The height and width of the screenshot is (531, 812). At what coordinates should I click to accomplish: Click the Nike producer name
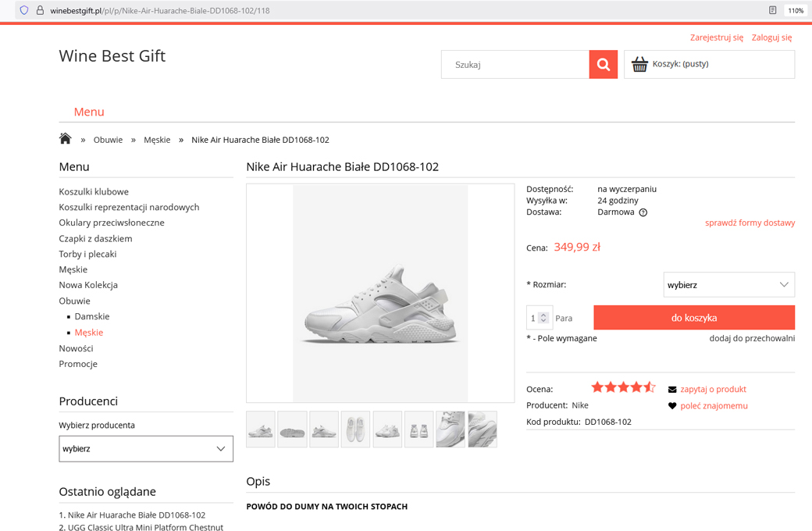(x=580, y=405)
